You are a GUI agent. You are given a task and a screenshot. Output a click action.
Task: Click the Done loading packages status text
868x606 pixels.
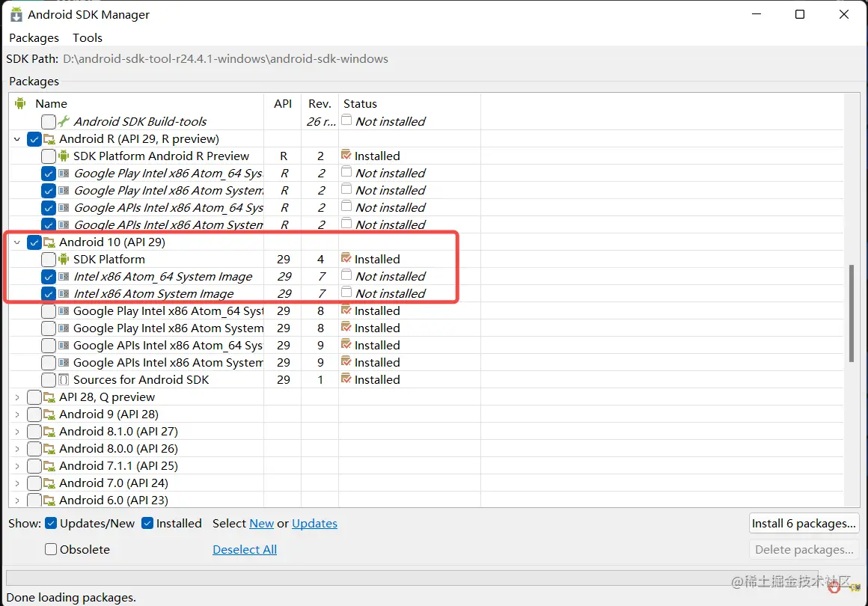point(71,597)
